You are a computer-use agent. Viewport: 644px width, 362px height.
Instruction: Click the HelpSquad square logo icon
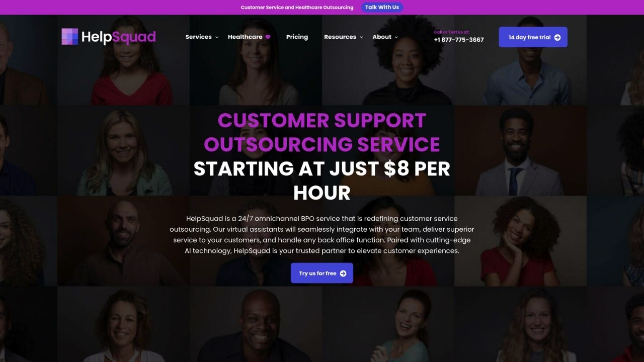70,37
